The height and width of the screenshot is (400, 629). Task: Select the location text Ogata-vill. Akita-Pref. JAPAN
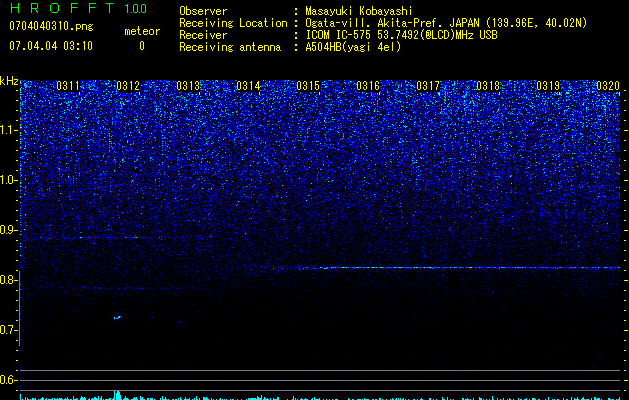[391, 23]
